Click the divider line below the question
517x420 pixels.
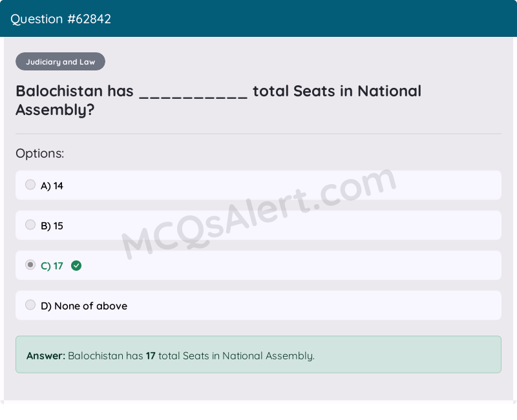258,134
